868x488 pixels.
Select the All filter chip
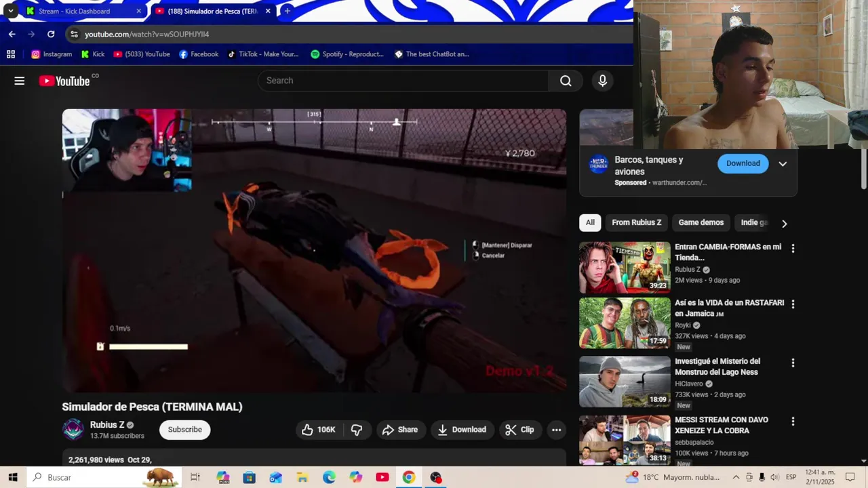pos(590,222)
